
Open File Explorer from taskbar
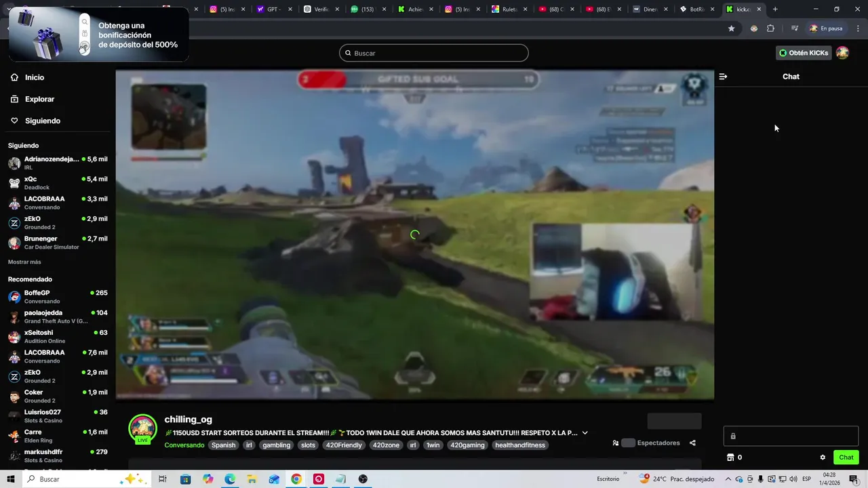pyautogui.click(x=252, y=479)
